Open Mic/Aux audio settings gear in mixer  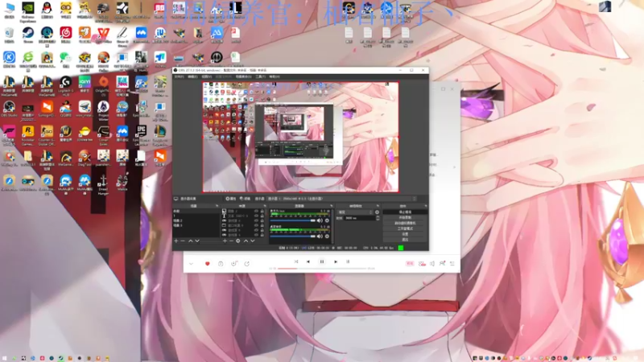[x=327, y=220]
